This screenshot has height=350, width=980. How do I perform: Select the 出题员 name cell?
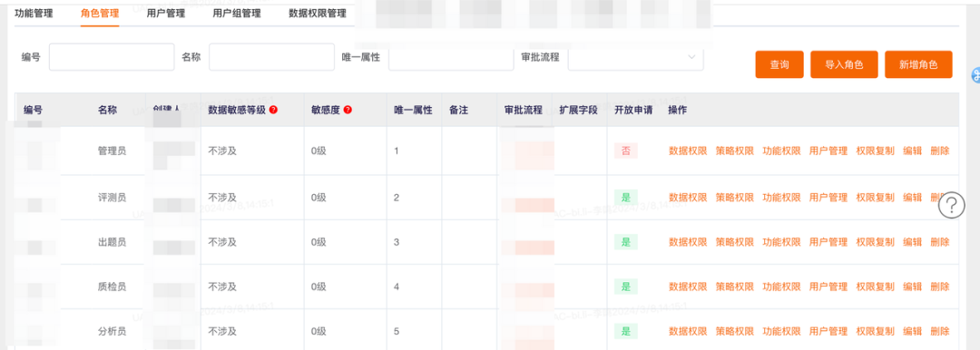[x=112, y=242]
